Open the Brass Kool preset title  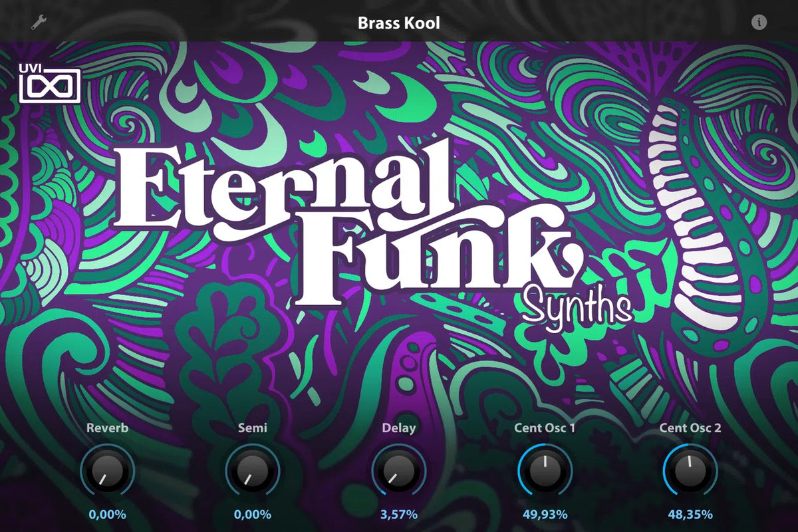tap(398, 23)
